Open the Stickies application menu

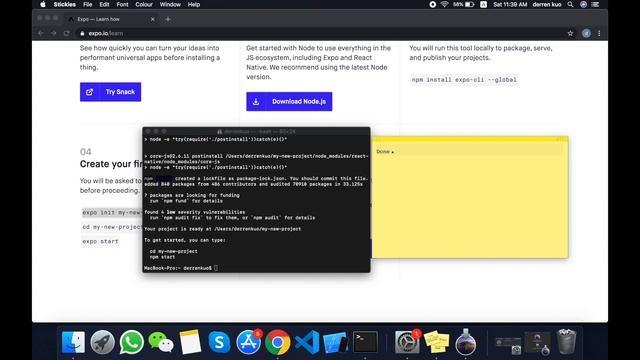point(64,4)
